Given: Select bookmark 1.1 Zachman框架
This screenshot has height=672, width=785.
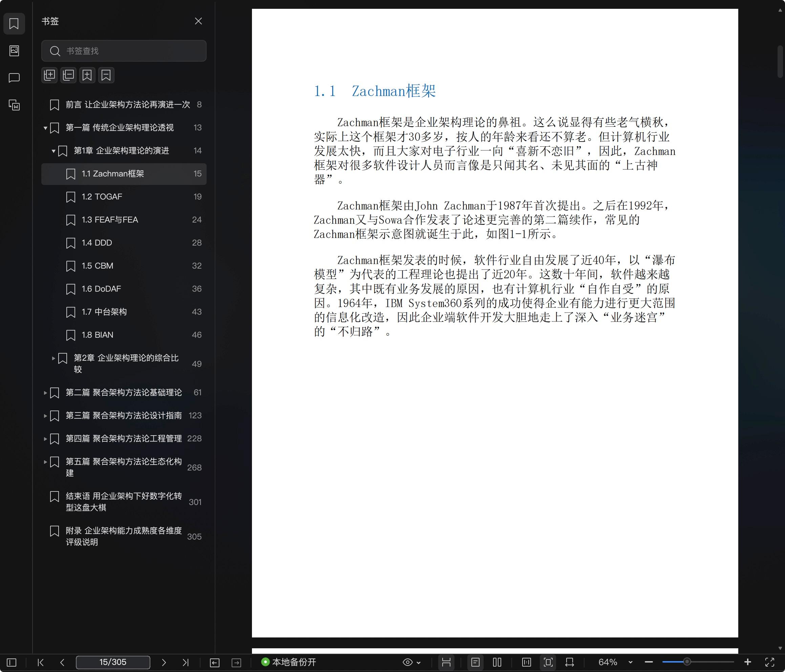Looking at the screenshot, I should [x=124, y=174].
